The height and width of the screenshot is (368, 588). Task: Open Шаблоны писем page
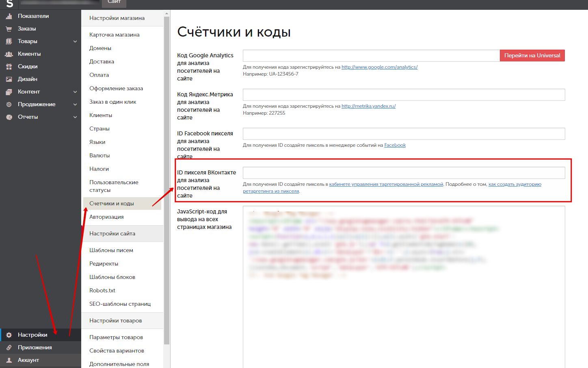point(111,250)
